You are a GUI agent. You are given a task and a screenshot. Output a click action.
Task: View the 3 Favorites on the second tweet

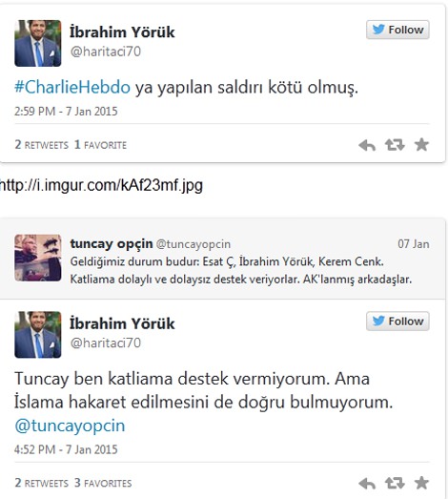pyautogui.click(x=103, y=483)
